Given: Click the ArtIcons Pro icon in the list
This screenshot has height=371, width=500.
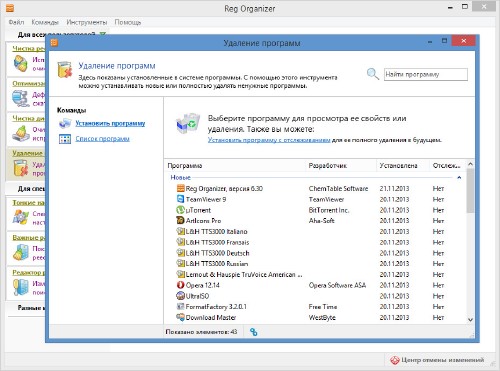Looking at the screenshot, I should (x=180, y=220).
